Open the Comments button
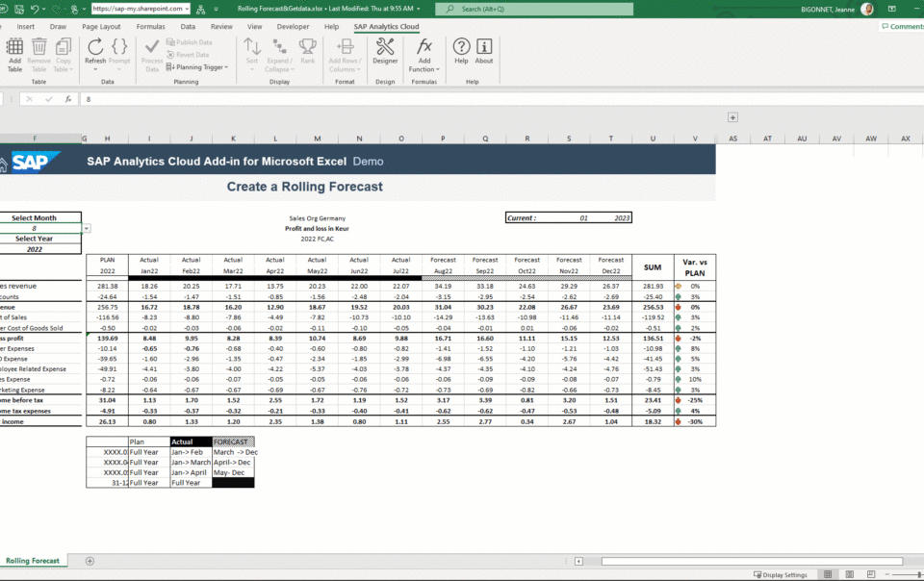The image size is (924, 581). click(x=902, y=27)
